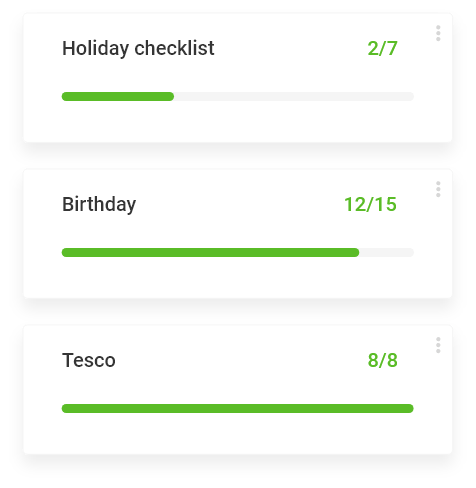The image size is (476, 488).
Task: Open the Tesco list three-dot options menu
Action: [438, 345]
